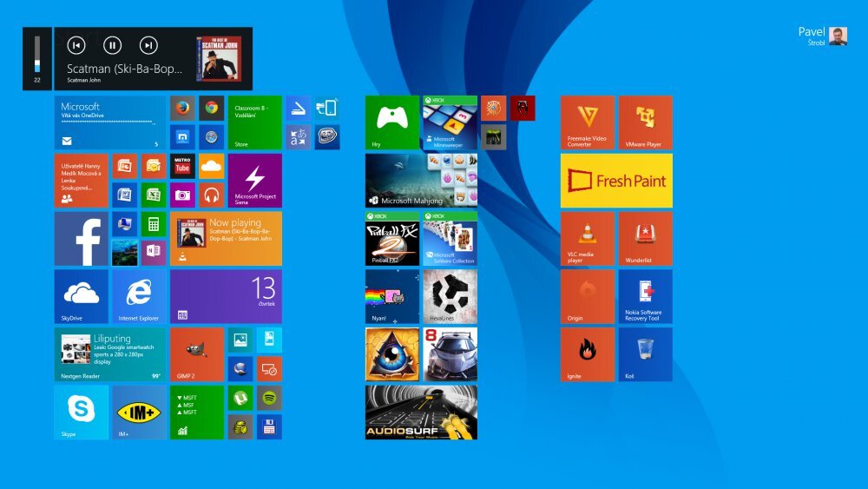Open Microsoft Solitaire Collection

450,239
